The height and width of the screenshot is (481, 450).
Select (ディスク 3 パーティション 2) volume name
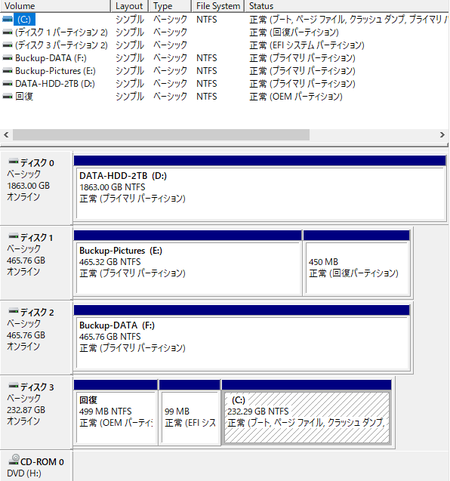coord(61,45)
